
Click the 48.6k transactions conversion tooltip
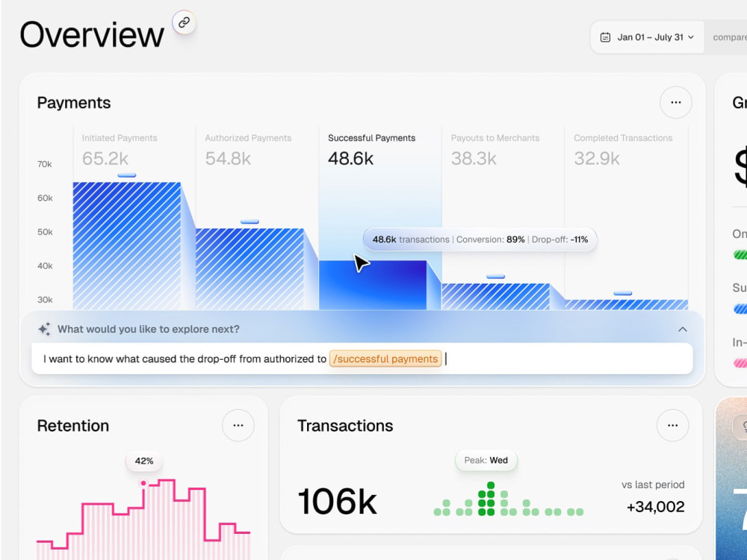(x=480, y=240)
